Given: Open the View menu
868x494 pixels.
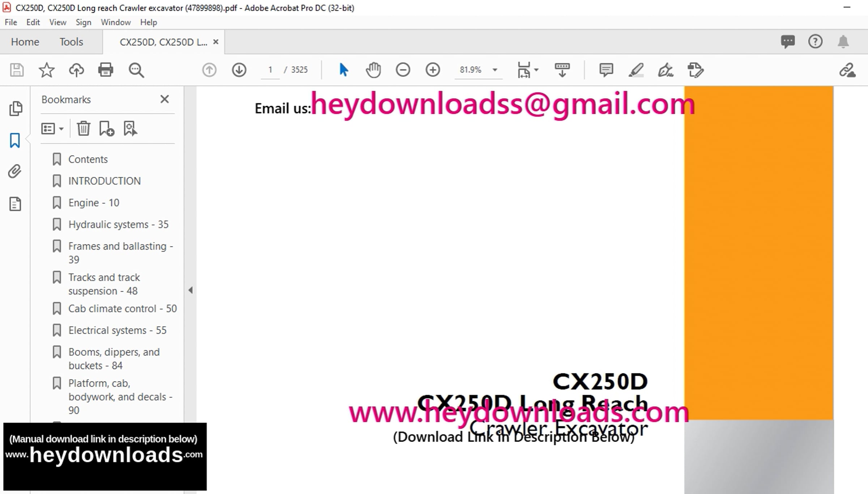Looking at the screenshot, I should pyautogui.click(x=58, y=22).
